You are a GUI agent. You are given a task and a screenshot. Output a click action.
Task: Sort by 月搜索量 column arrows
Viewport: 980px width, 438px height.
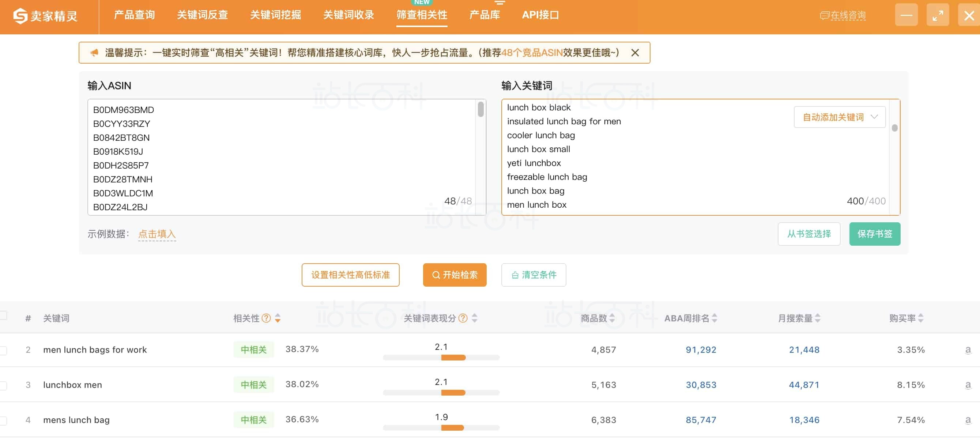point(818,318)
